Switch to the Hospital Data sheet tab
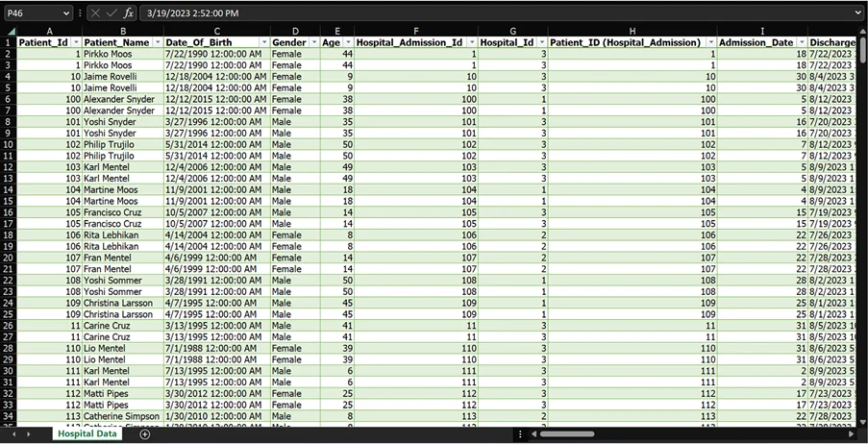This screenshot has height=444, width=868. pos(87,434)
